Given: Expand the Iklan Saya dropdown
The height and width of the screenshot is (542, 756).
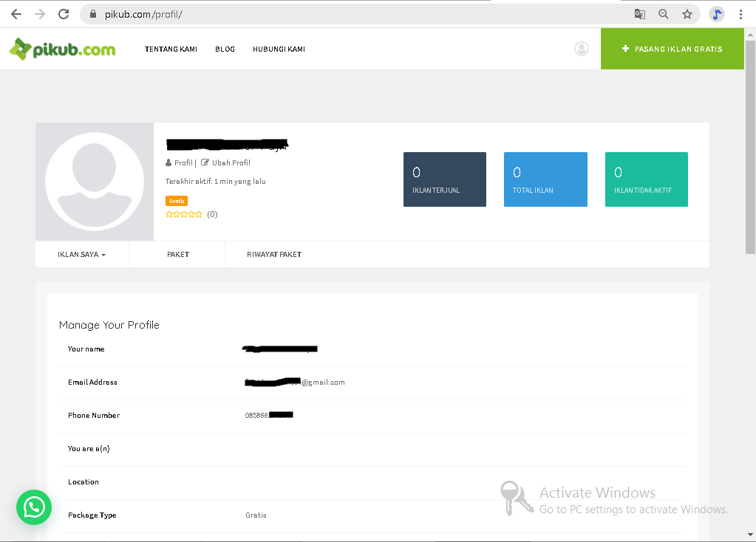Looking at the screenshot, I should pos(81,255).
